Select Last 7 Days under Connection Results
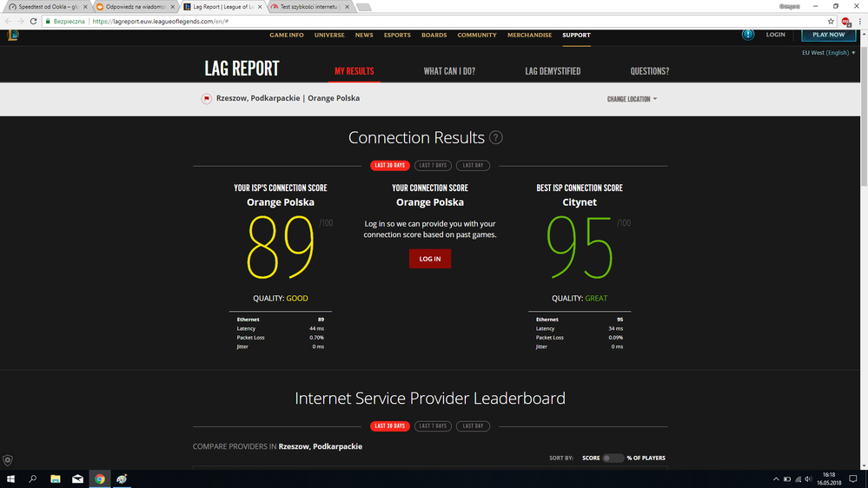 tap(433, 165)
